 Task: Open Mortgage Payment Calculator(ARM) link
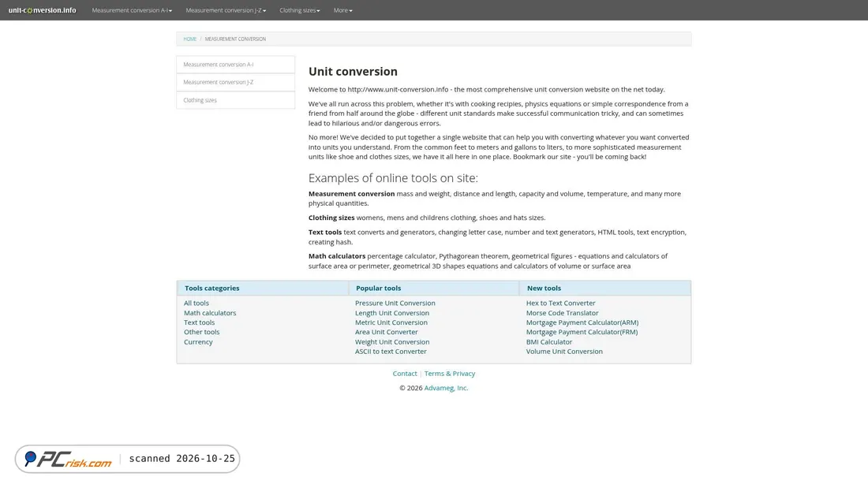[x=582, y=322]
